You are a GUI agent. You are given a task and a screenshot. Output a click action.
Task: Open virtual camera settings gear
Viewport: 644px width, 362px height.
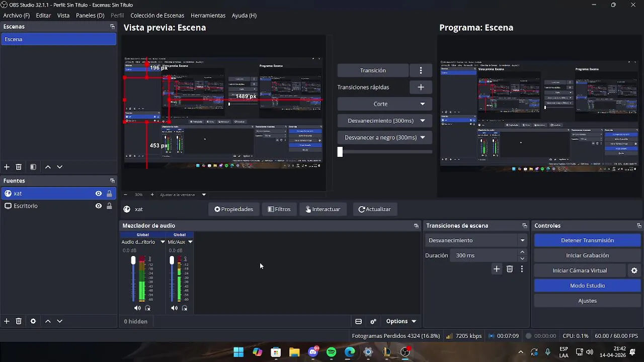point(634,270)
